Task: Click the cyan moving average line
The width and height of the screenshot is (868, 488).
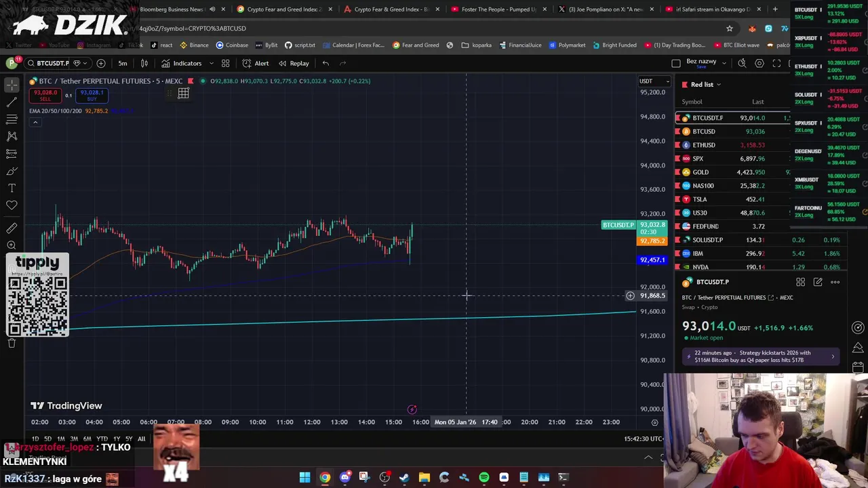Action: tap(353, 320)
